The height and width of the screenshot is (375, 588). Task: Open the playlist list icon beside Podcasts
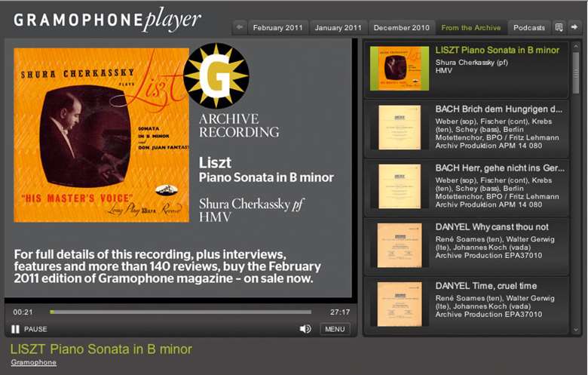(559, 27)
